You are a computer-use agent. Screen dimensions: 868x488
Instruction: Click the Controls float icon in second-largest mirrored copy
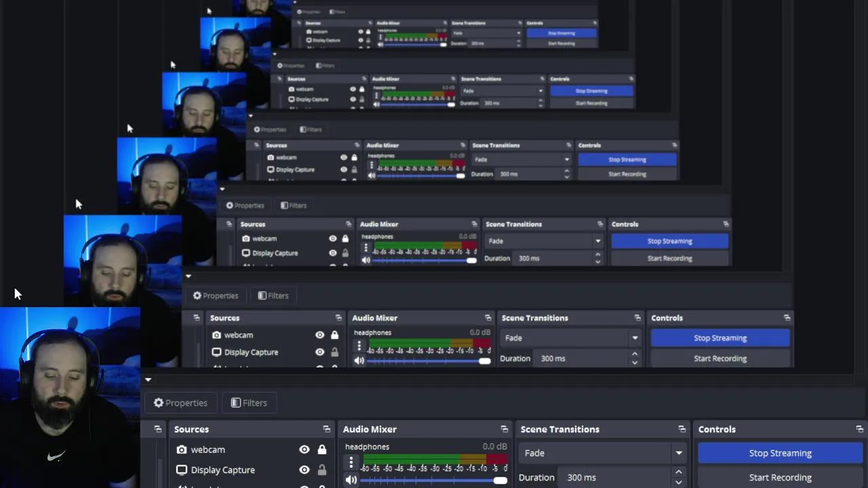point(787,318)
